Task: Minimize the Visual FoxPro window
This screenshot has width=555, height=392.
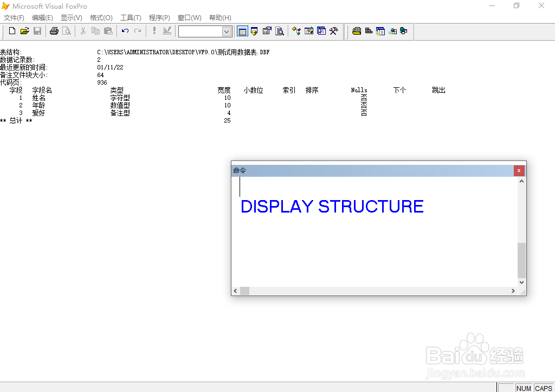Action: coord(492,5)
